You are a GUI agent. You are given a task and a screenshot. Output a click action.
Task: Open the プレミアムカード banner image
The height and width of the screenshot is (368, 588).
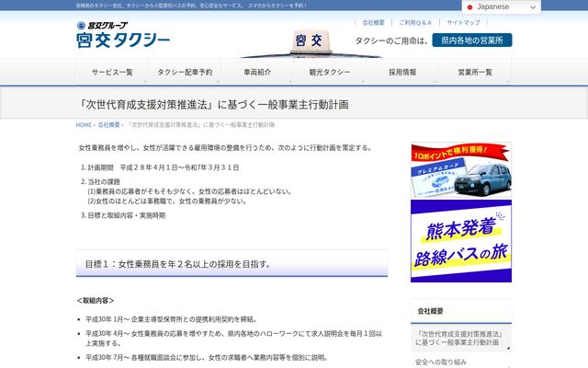click(x=461, y=169)
